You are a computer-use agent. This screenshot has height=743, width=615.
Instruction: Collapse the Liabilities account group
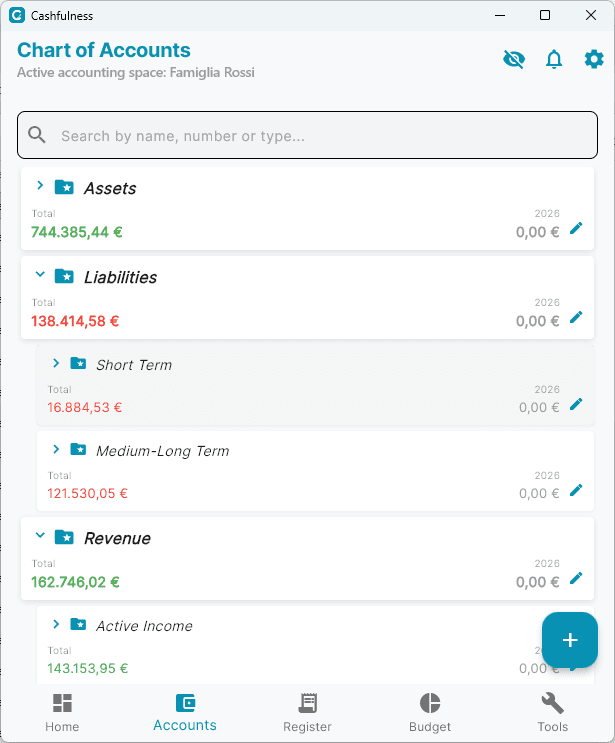tap(40, 275)
